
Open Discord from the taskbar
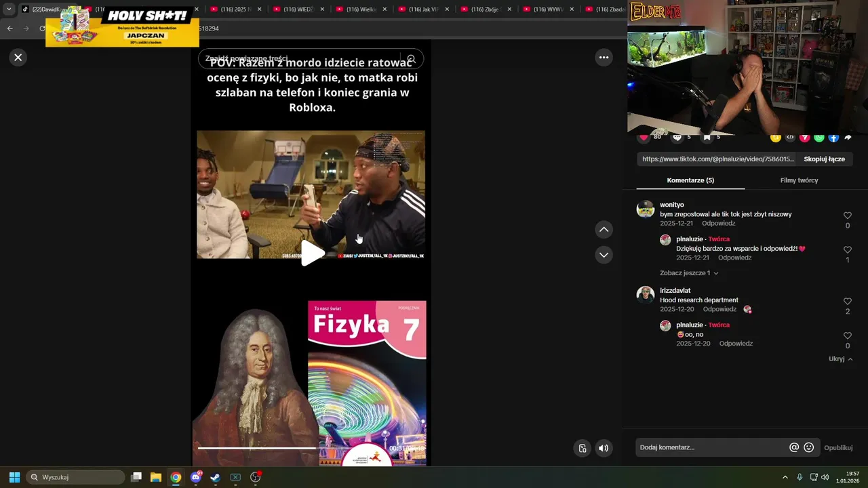point(196,477)
